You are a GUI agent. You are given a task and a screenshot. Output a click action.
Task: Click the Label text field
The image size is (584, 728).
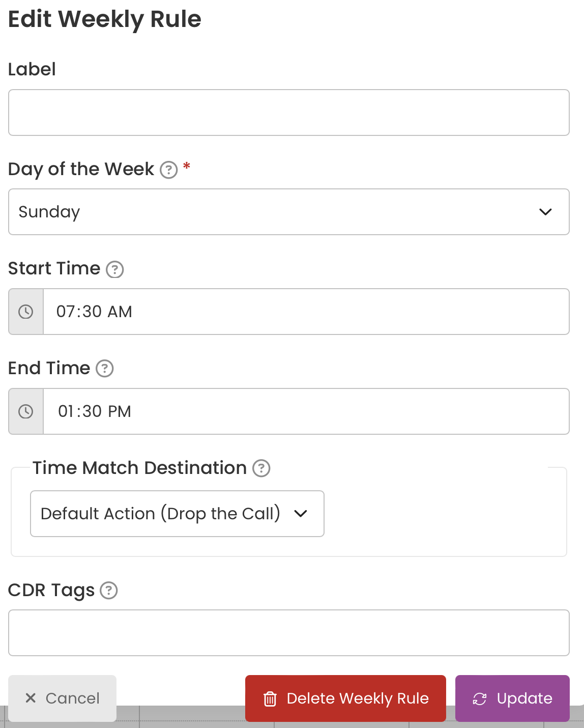[289, 113]
